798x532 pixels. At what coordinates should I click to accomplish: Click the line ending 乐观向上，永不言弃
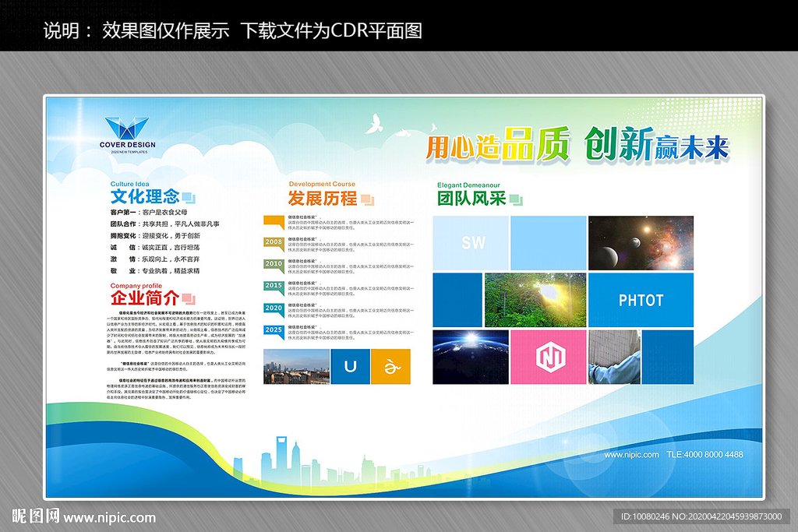click(x=155, y=259)
